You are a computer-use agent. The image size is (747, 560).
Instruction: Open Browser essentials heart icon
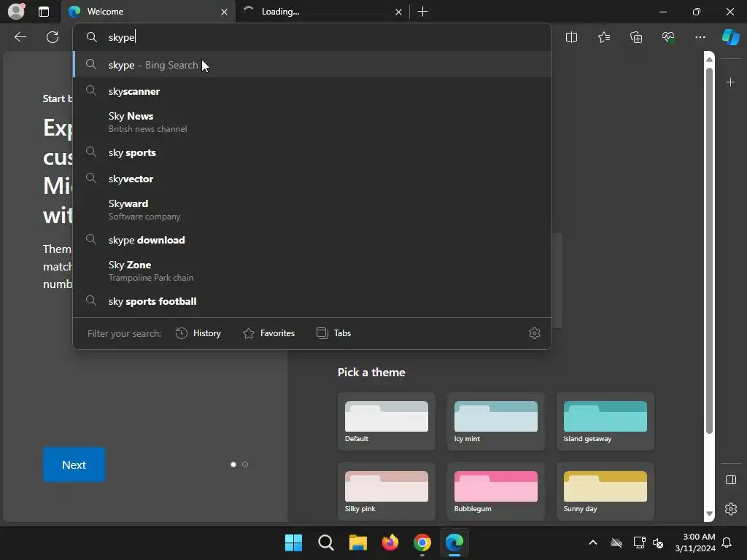[668, 37]
